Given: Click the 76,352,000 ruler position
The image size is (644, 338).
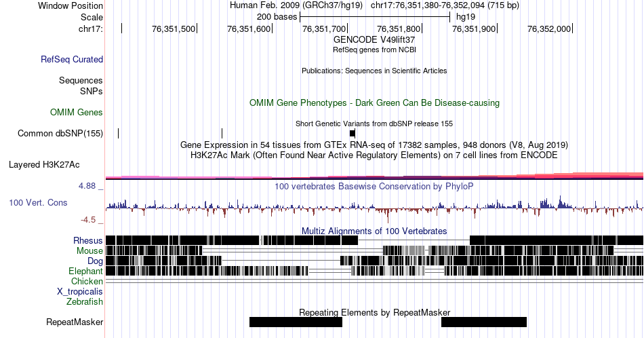Looking at the screenshot, I should click(x=549, y=29).
